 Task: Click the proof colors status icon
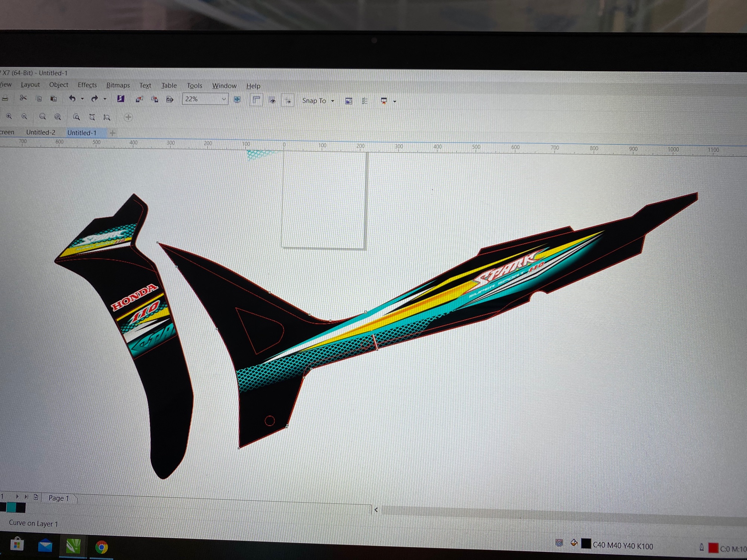(x=559, y=542)
